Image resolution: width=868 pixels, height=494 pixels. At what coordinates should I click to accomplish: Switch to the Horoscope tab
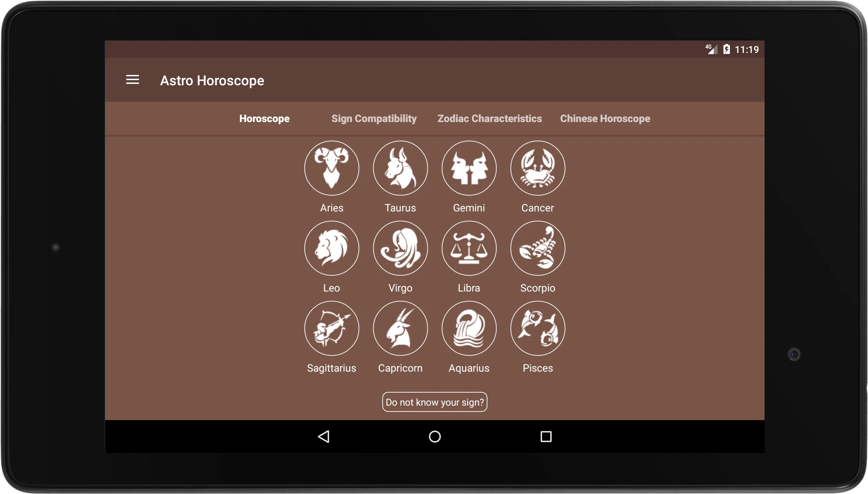265,118
